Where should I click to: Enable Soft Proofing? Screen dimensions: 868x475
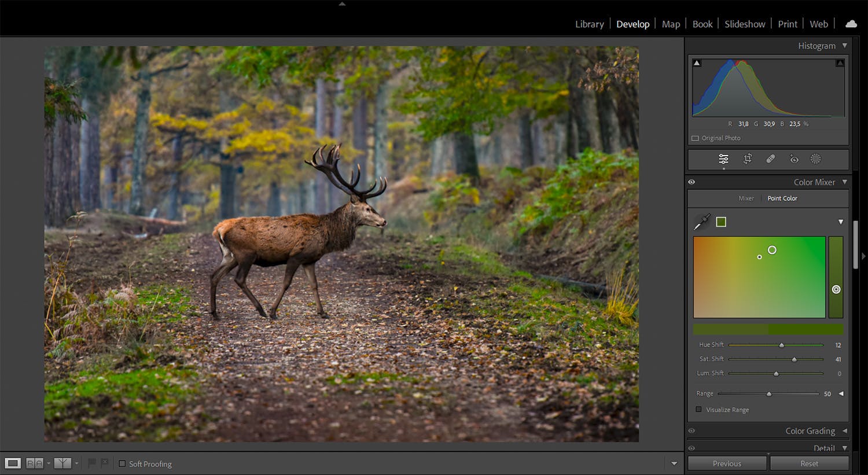pos(123,463)
